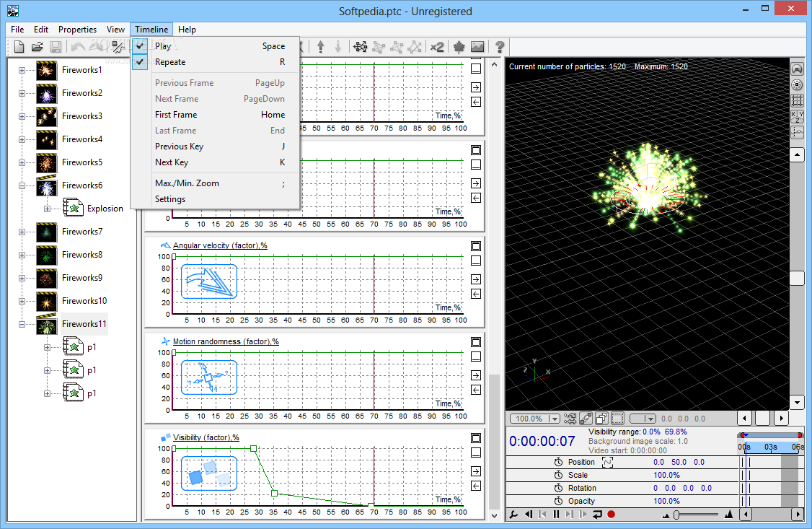Click the left arrow button in Visibility graph
812x529 pixels.
coord(476,486)
